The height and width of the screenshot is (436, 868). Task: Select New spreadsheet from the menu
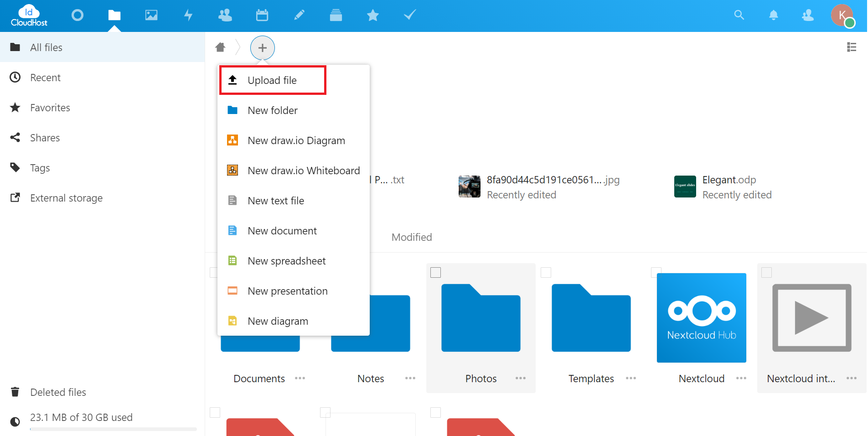click(286, 260)
